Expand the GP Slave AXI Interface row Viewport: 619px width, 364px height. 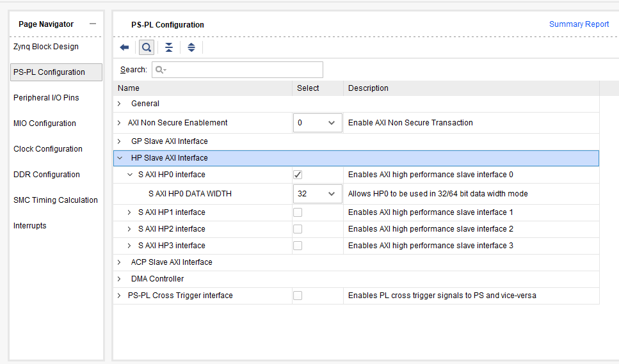click(119, 141)
